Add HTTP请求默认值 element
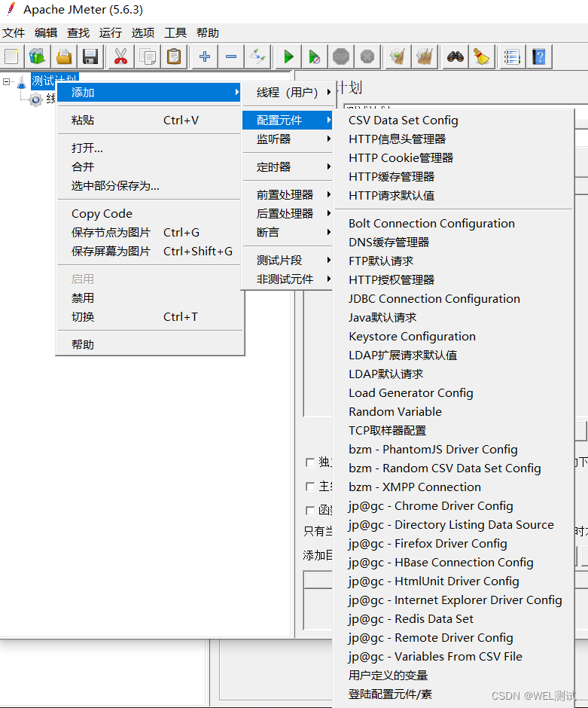Viewport: 588px width, 708px height. pos(453,196)
